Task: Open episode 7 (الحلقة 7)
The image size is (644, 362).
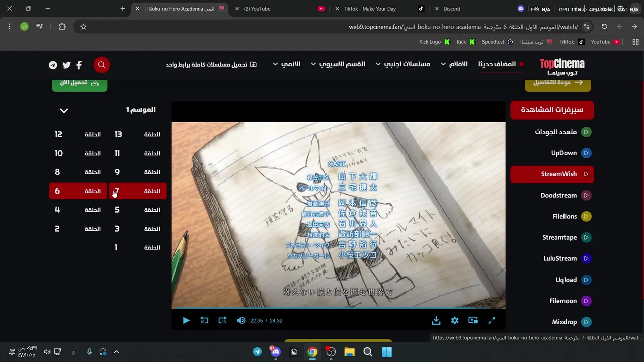Action: (137, 191)
